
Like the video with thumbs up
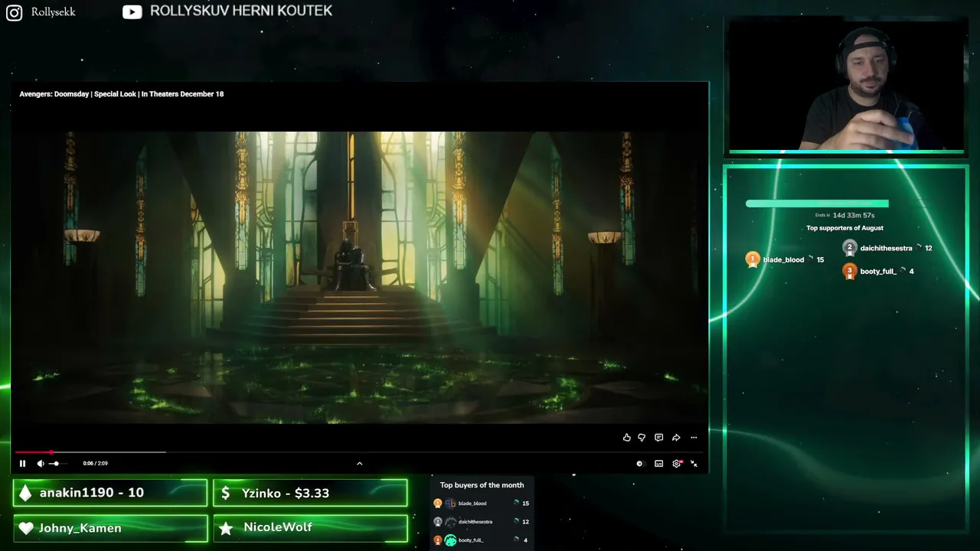point(627,438)
